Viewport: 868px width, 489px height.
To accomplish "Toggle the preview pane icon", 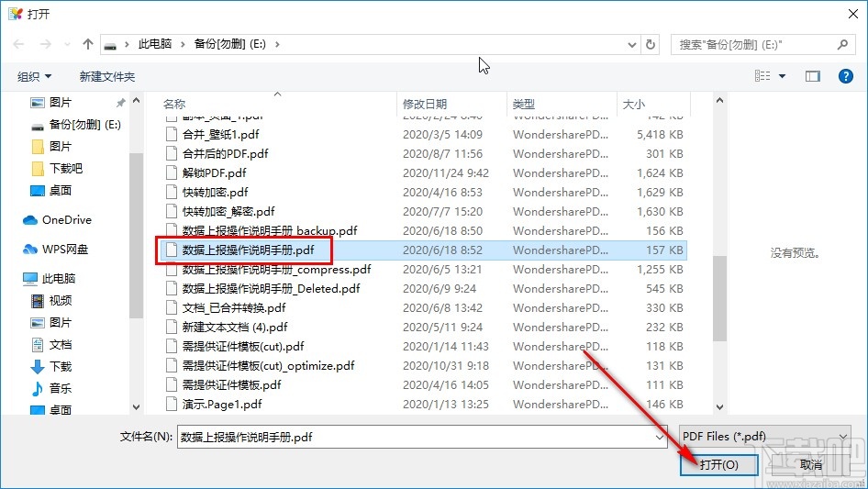I will tap(813, 76).
